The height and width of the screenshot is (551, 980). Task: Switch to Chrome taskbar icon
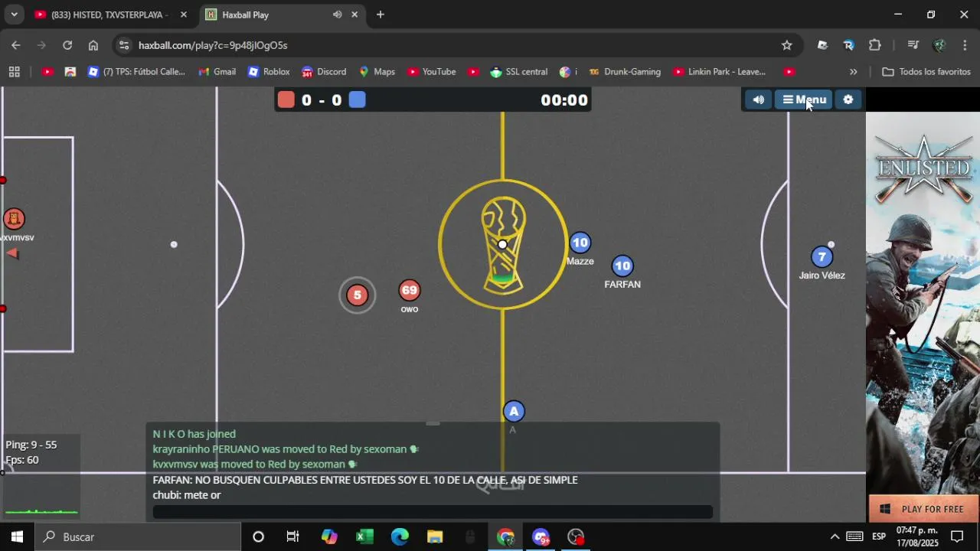(x=505, y=536)
